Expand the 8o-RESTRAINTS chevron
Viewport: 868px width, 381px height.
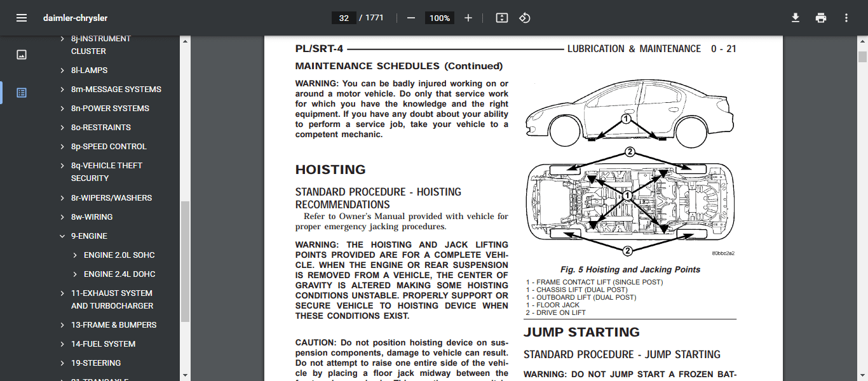[x=62, y=128]
